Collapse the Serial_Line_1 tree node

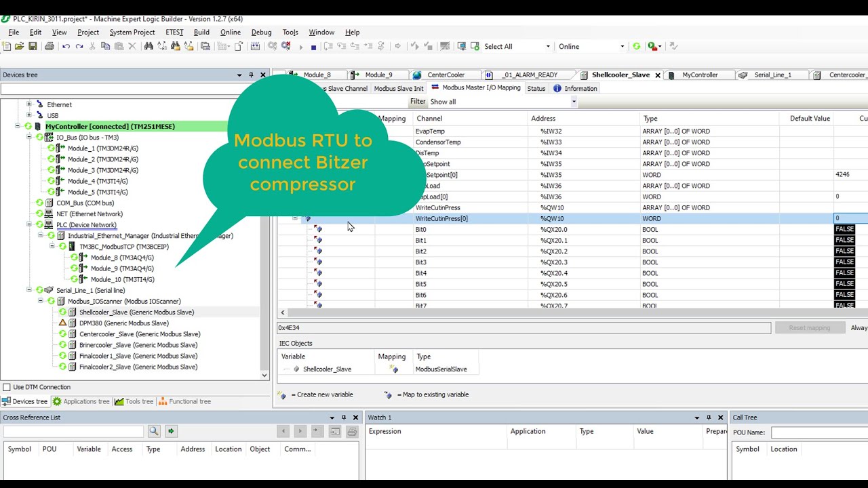pos(29,290)
